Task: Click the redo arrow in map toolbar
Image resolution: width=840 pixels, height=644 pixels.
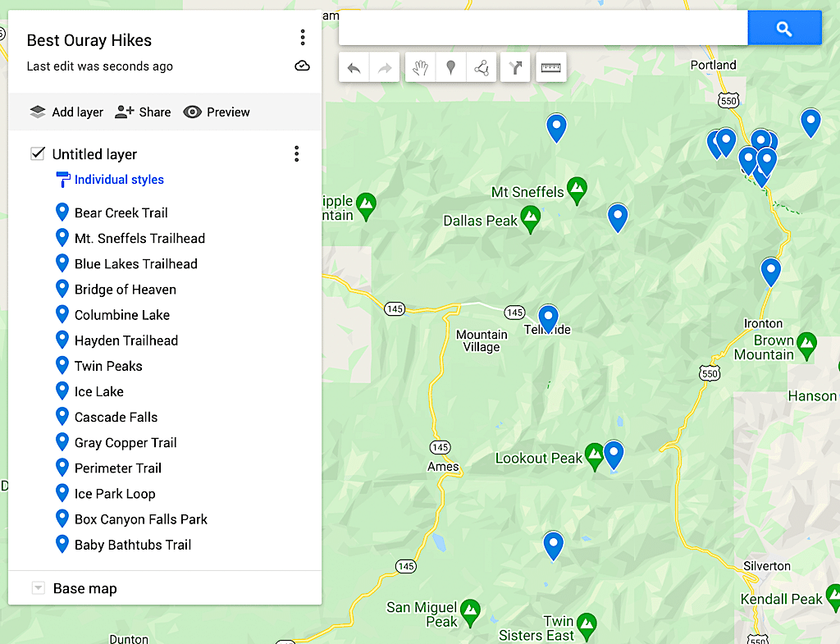Action: point(385,68)
